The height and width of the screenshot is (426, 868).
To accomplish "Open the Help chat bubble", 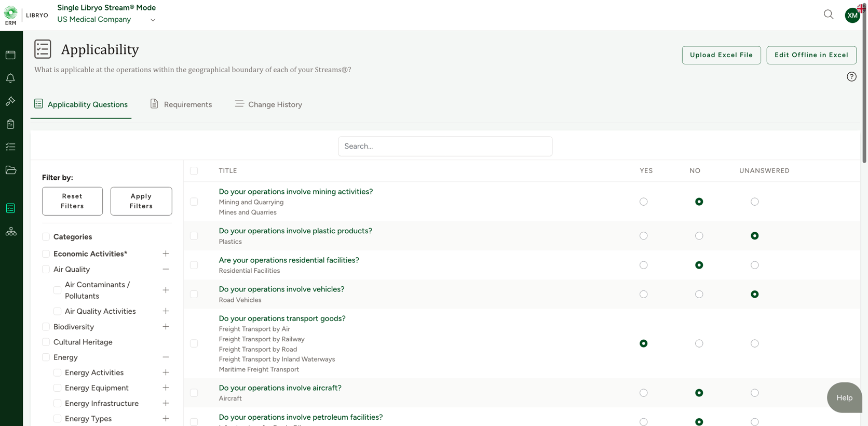I will pos(844,397).
